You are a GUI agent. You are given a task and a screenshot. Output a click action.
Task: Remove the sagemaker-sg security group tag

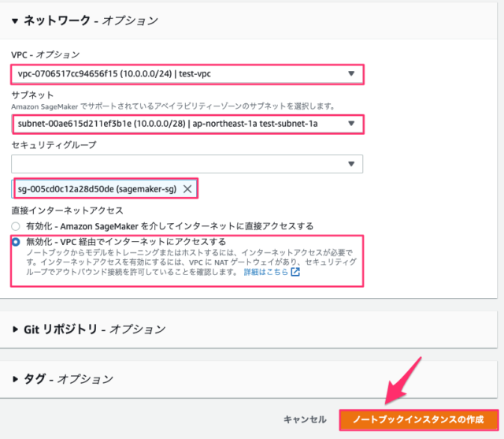[x=187, y=189]
